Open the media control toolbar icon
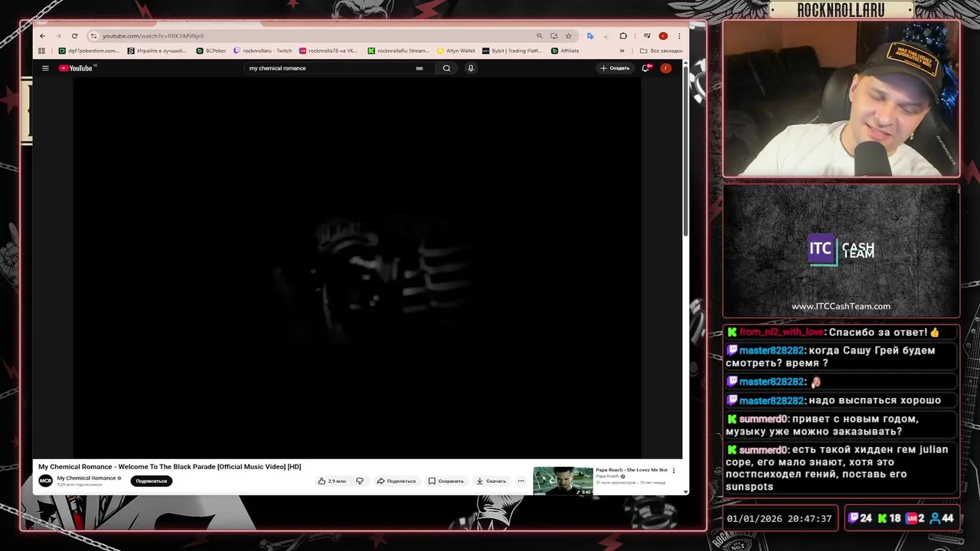Image resolution: width=980 pixels, height=551 pixels. [647, 36]
